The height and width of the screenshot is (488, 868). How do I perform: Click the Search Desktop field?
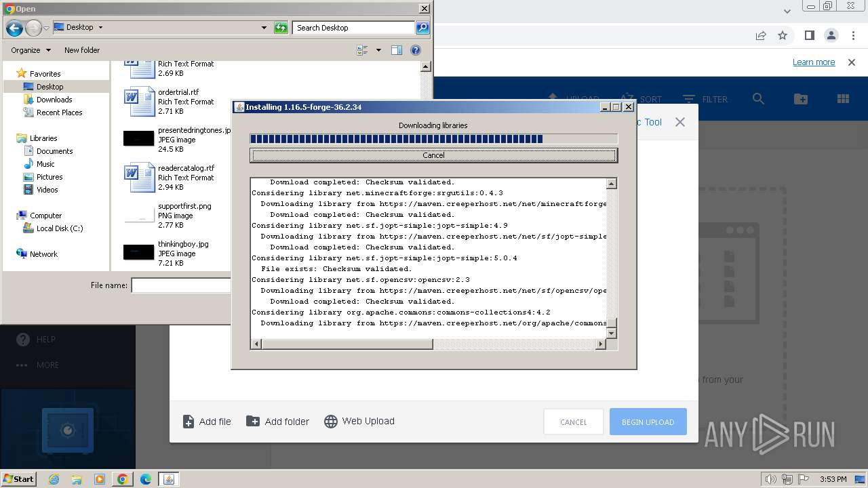[355, 28]
